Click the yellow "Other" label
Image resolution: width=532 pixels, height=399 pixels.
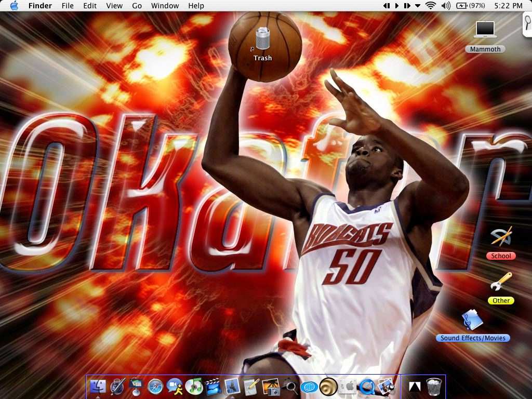click(x=501, y=301)
